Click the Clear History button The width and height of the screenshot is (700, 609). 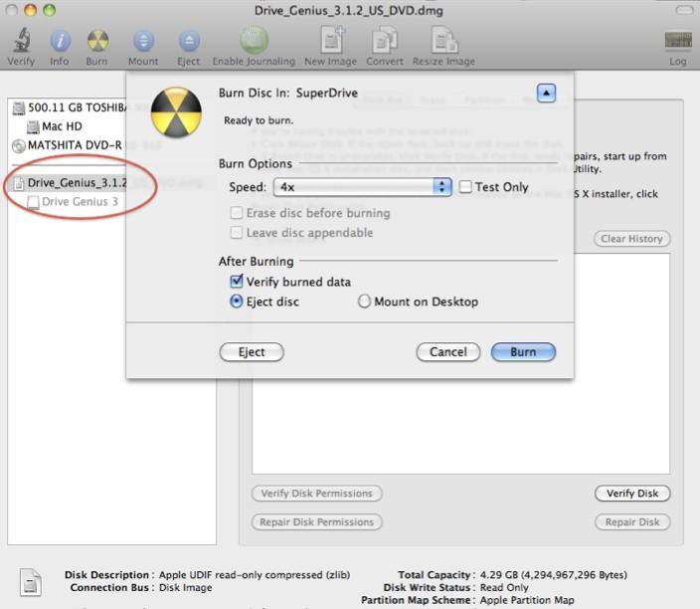631,239
